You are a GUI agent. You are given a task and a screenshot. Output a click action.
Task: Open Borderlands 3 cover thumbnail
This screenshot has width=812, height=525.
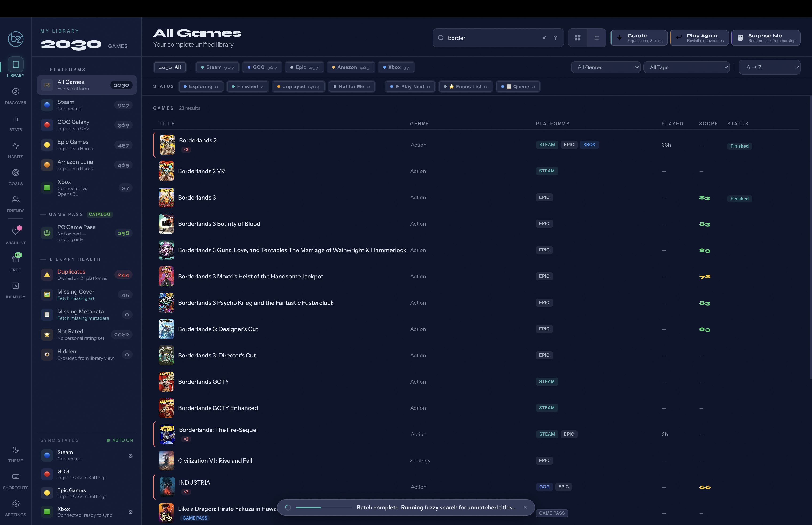(x=166, y=197)
